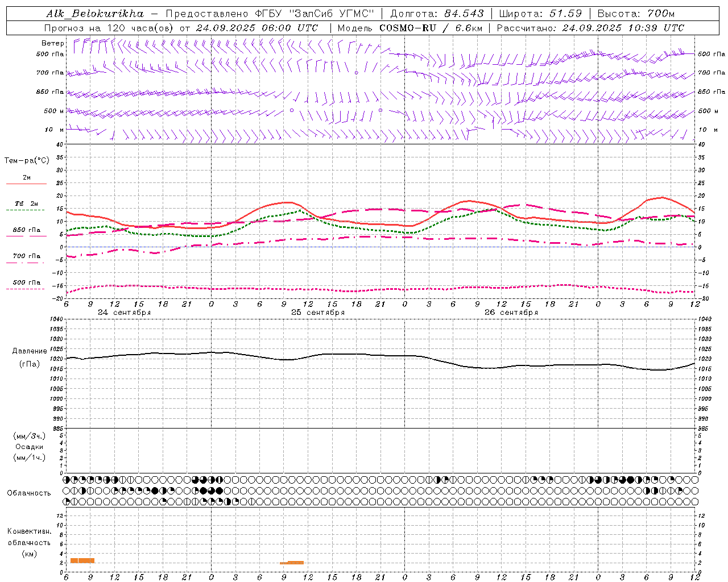Image resolution: width=728 pixels, height=582 pixels.
Task: Click the 2м temperature legend entry
Action: pyautogui.click(x=27, y=178)
